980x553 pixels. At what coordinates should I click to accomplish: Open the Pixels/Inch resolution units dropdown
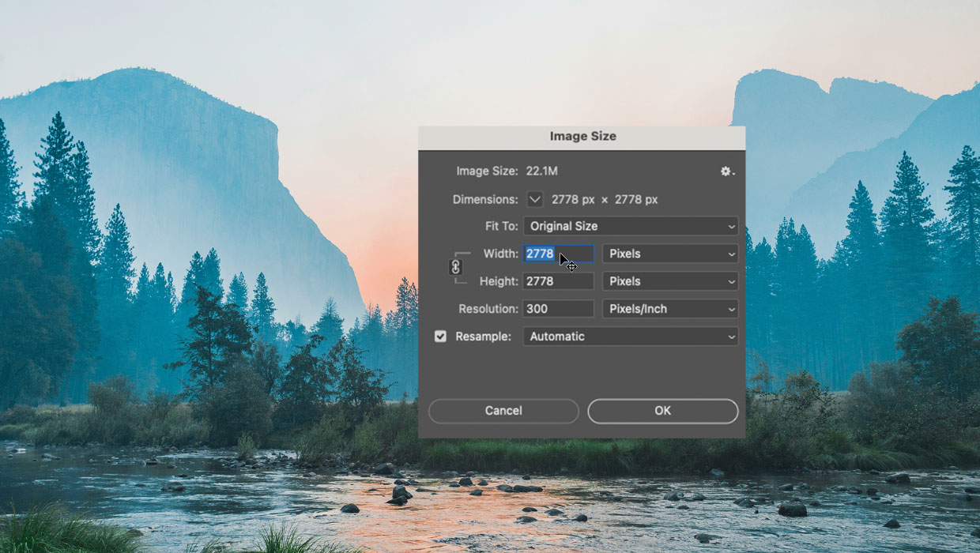tap(670, 309)
